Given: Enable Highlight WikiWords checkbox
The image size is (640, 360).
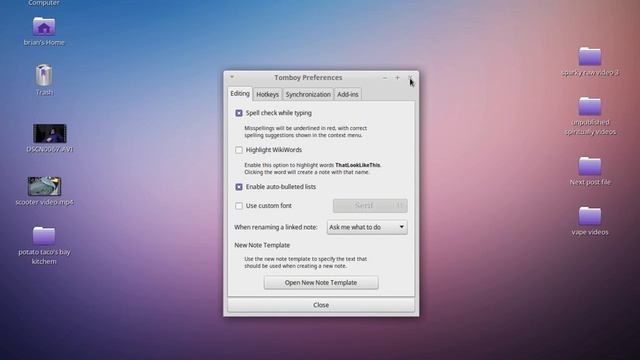Looking at the screenshot, I should (x=239, y=150).
